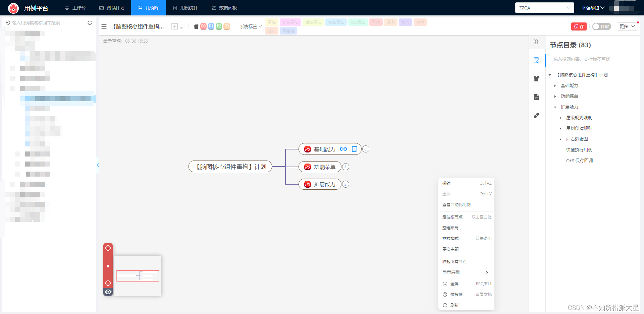Viewport: 644px width, 314px height.
Task: Click the zoom-out minus icon on the zoom bar
Action: click(x=108, y=283)
